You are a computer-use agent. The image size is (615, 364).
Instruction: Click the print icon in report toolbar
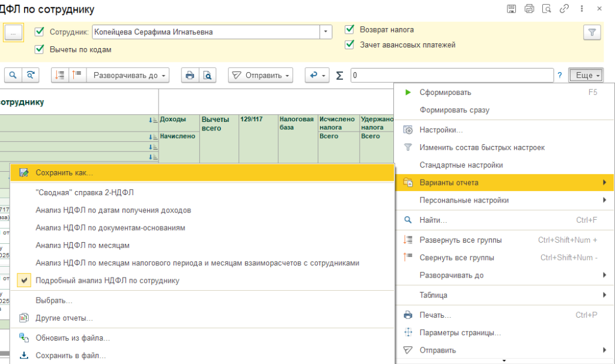pyautogui.click(x=190, y=75)
